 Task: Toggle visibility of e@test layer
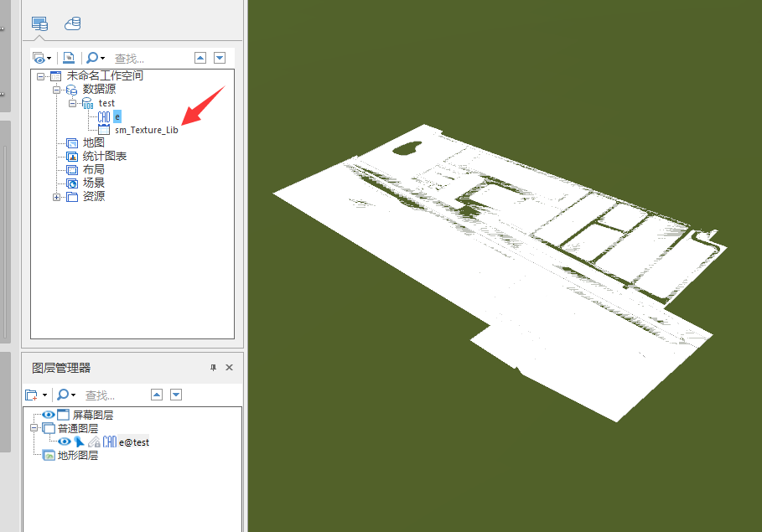(65, 442)
